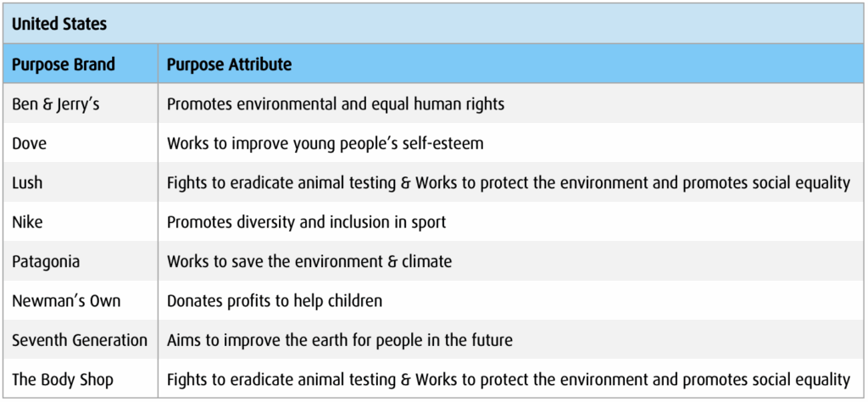Select "Works to improve young people's self-esteem"
Screen dimensions: 868x402
point(325,143)
